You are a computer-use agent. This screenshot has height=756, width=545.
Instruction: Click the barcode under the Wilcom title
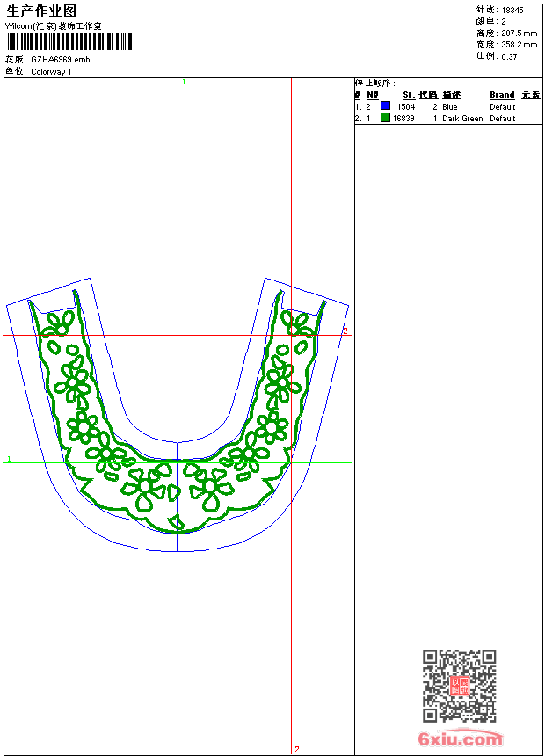(x=69, y=41)
